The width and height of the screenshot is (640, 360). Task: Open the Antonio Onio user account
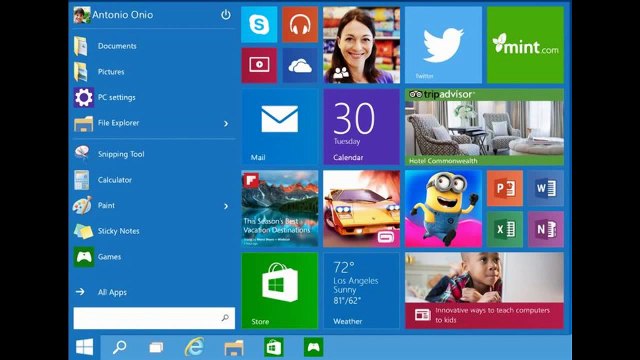pyautogui.click(x=113, y=15)
